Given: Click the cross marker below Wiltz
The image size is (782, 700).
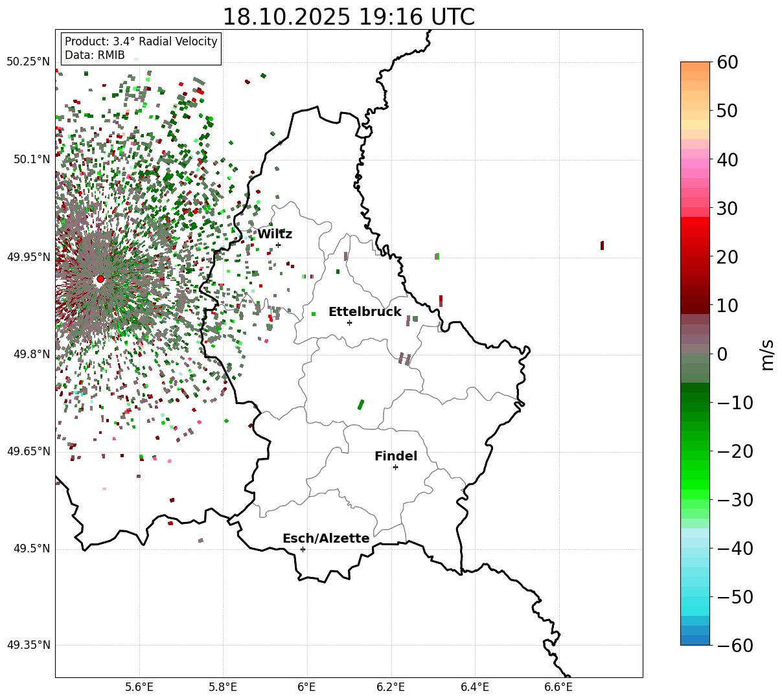Looking at the screenshot, I should [278, 245].
